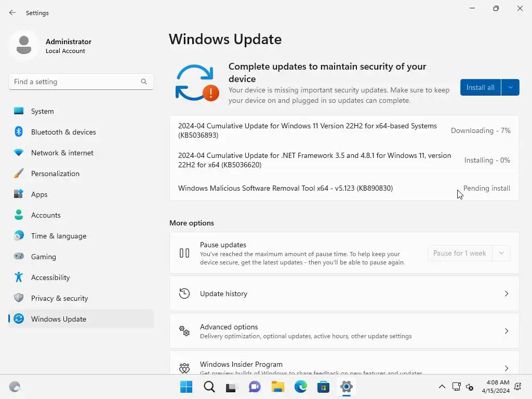Open Microsoft Store from the taskbar
Viewport: 532px width, 399px height.
coord(323,387)
